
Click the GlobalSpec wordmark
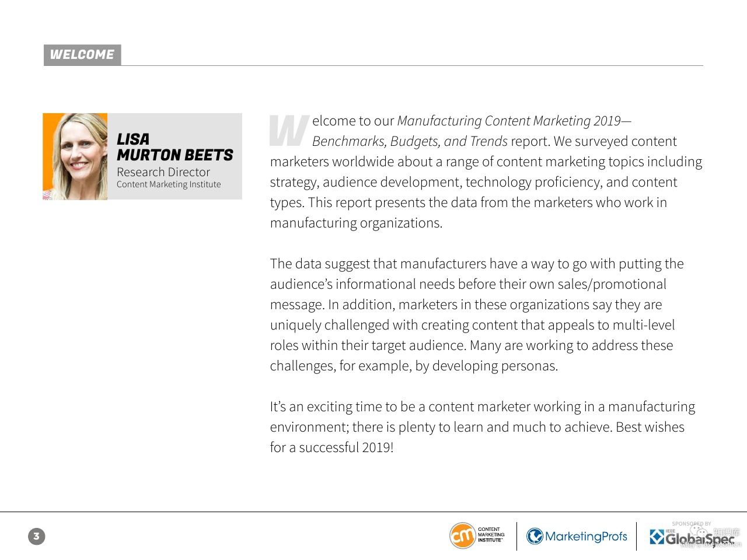point(699,539)
